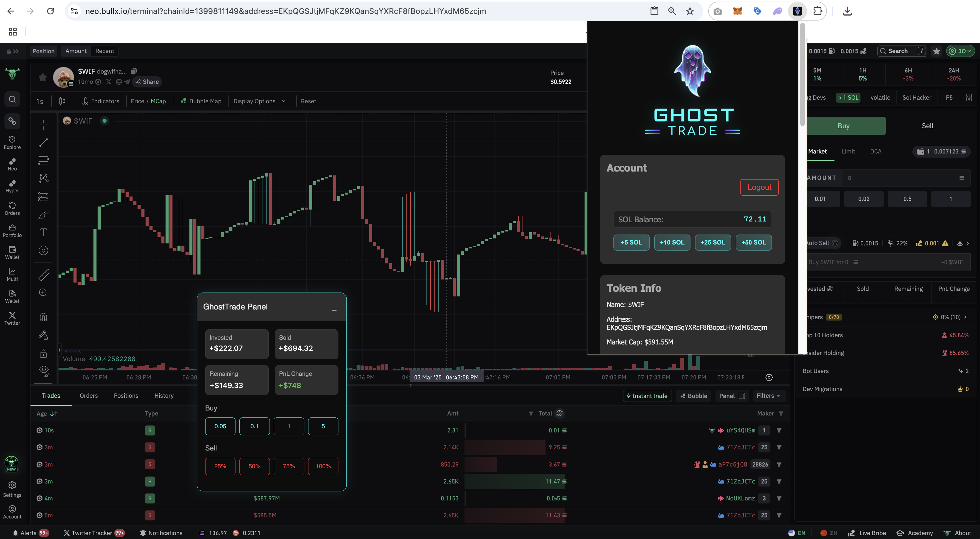Select the ruler measure chart tool
The height and width of the screenshot is (539, 980).
(43, 274)
